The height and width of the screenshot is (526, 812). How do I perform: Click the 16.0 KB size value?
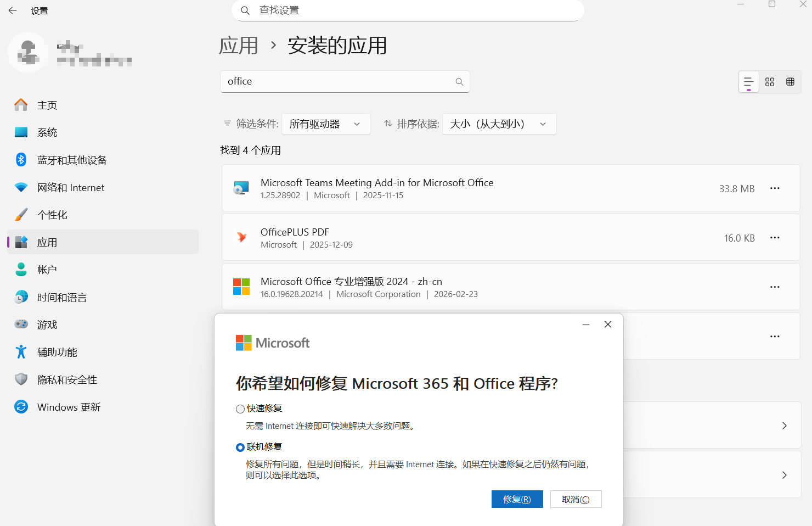coord(740,238)
